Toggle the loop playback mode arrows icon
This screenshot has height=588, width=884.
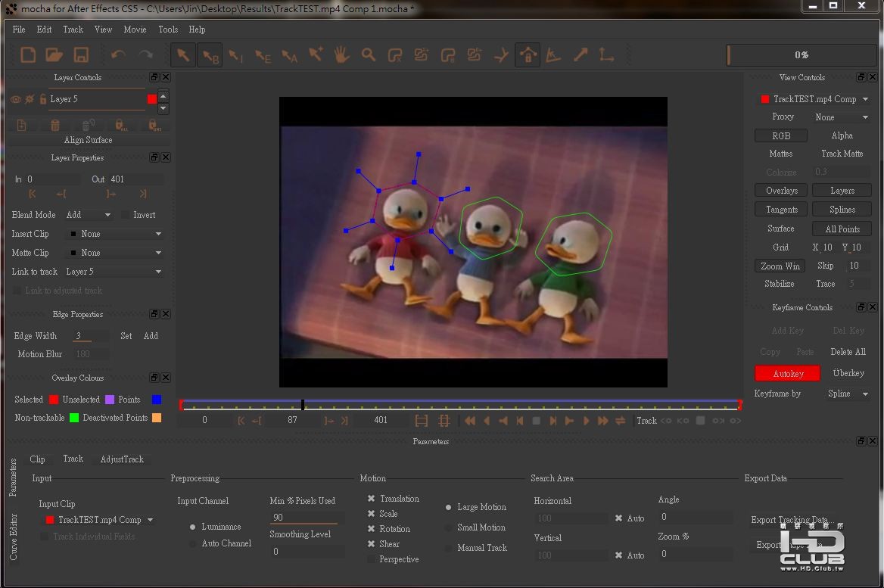tap(620, 421)
